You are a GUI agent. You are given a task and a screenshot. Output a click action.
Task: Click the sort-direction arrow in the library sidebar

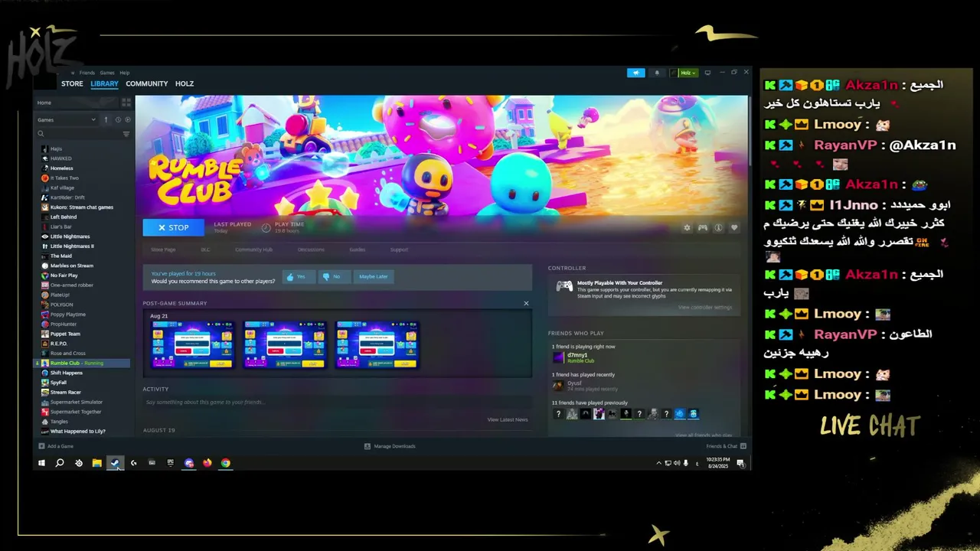click(x=106, y=119)
